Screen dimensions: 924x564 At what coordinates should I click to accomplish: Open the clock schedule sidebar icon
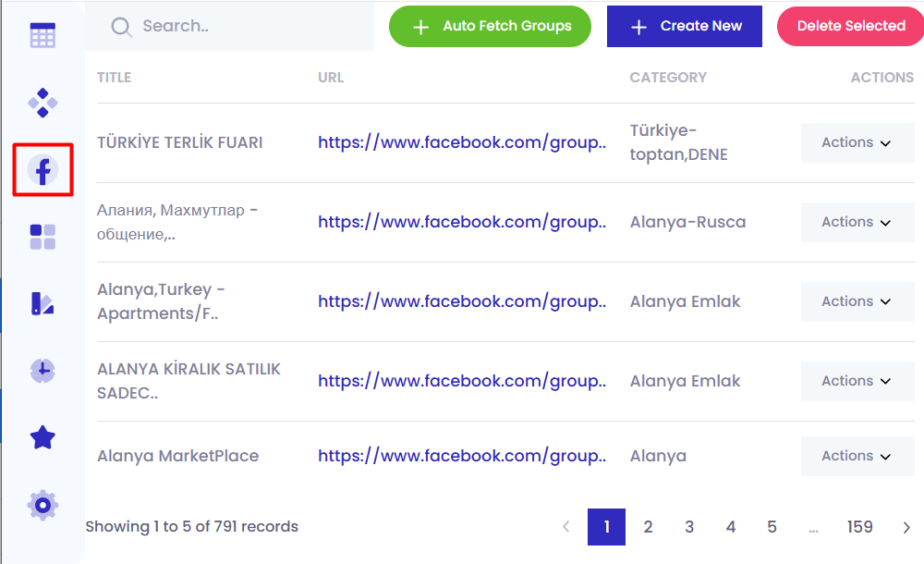tap(43, 371)
